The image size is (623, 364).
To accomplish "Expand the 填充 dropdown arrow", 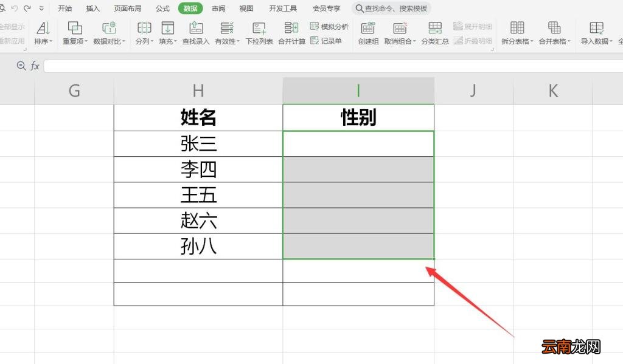I will [176, 41].
